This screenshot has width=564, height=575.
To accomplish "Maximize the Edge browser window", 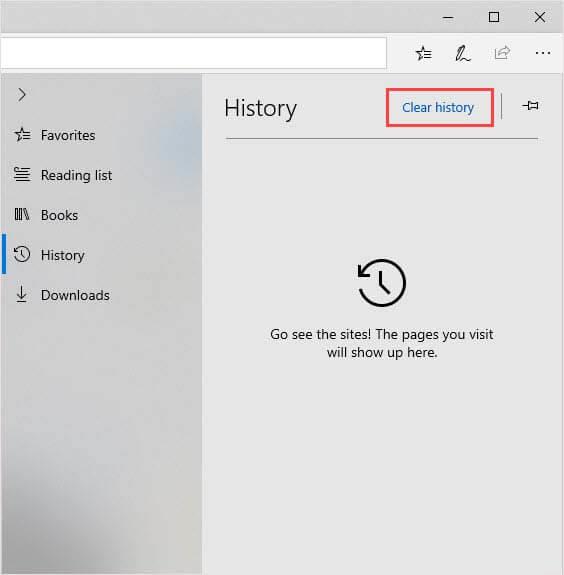I will (x=494, y=17).
